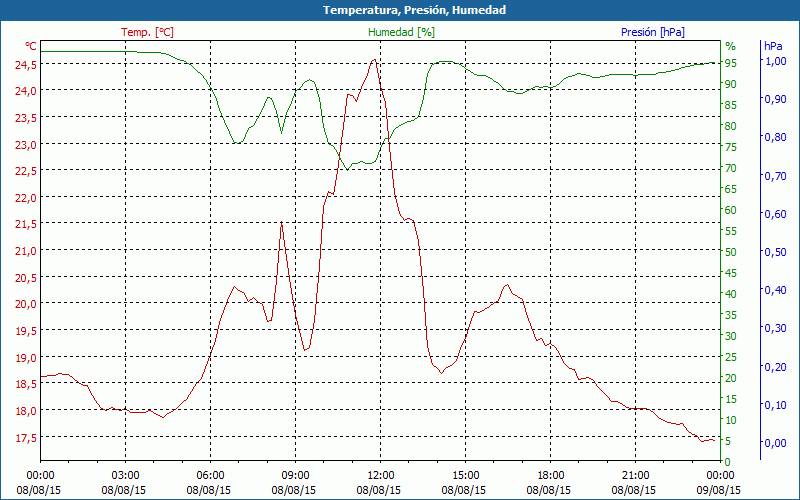Click the green '65' humidity axis value
The image size is (800, 500).
click(x=731, y=189)
